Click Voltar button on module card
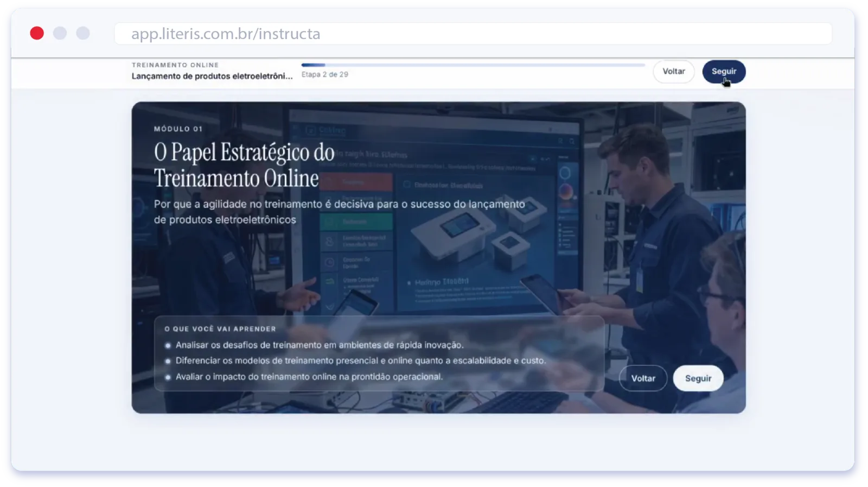868x487 pixels. pyautogui.click(x=643, y=378)
